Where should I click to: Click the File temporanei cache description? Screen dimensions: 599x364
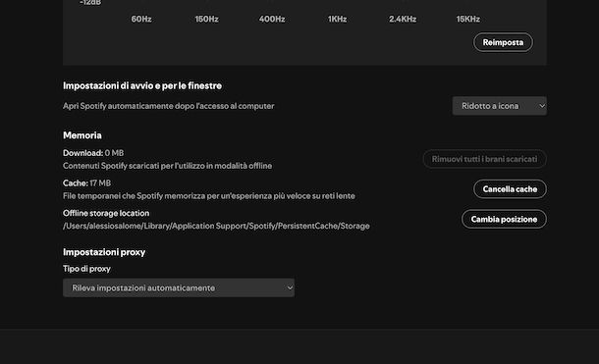pos(209,196)
